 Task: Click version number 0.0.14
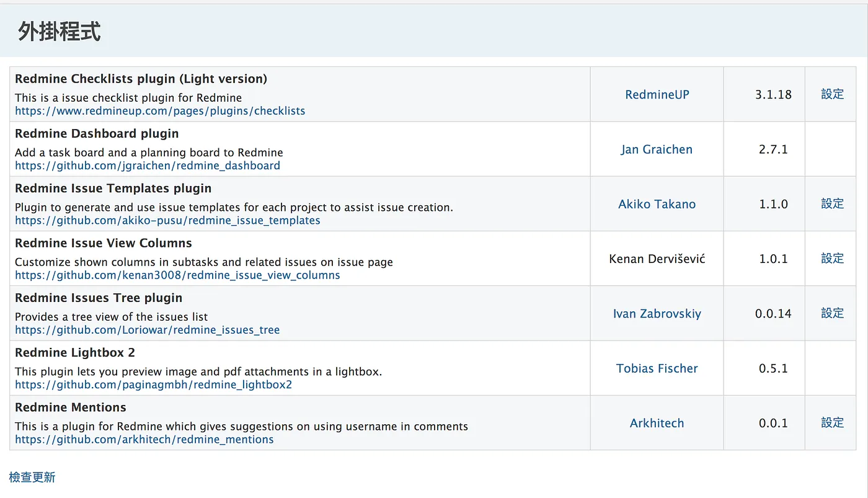[773, 314]
